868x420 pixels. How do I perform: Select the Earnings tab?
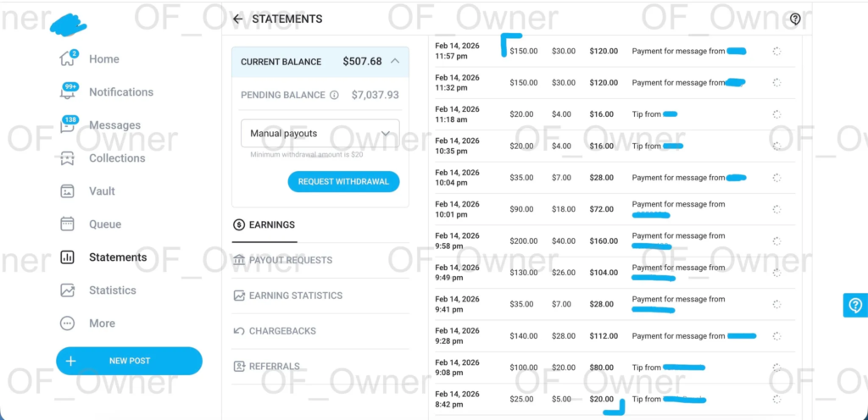[264, 225]
